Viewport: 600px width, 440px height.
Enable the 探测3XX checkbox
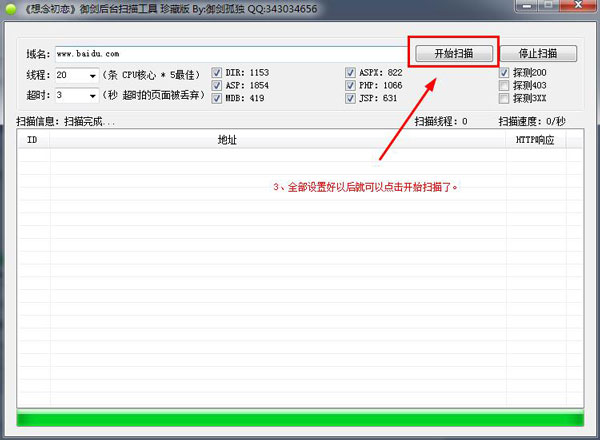click(x=504, y=99)
